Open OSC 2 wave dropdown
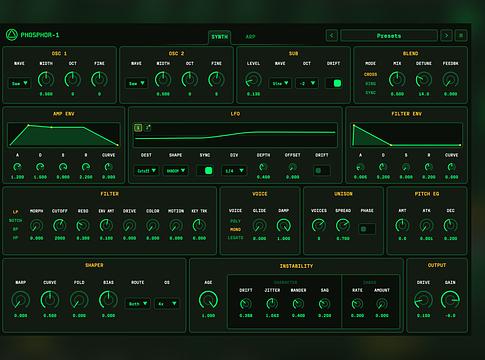Image resolution: width=485 pixels, height=360 pixels. [137, 83]
